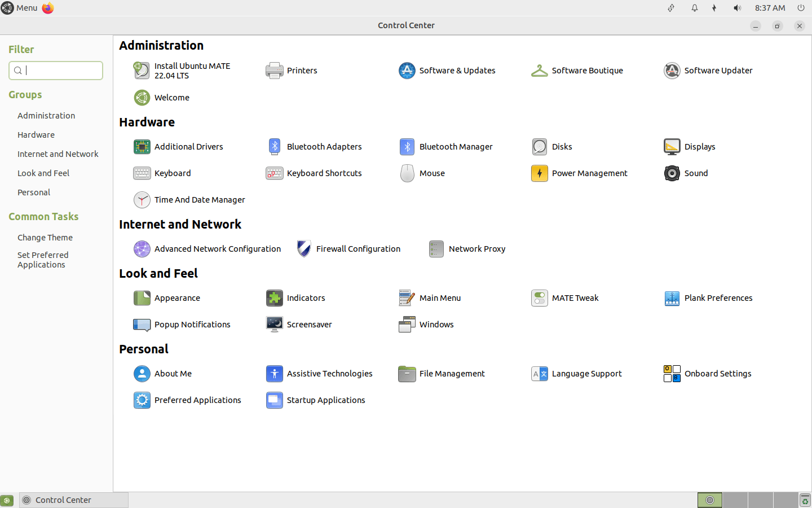Viewport: 812px width, 508px height.
Task: Click Set Preferred Applications task
Action: [43, 260]
